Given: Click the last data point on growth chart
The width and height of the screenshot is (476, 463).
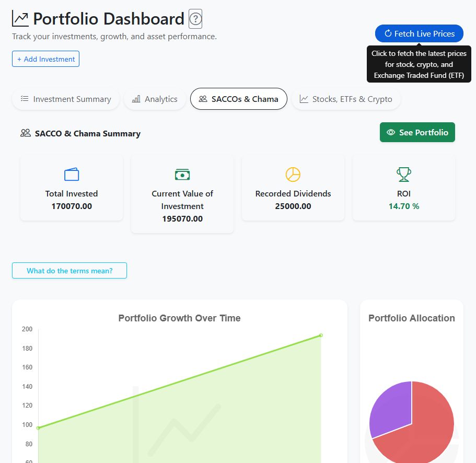Looking at the screenshot, I should click(x=321, y=335).
